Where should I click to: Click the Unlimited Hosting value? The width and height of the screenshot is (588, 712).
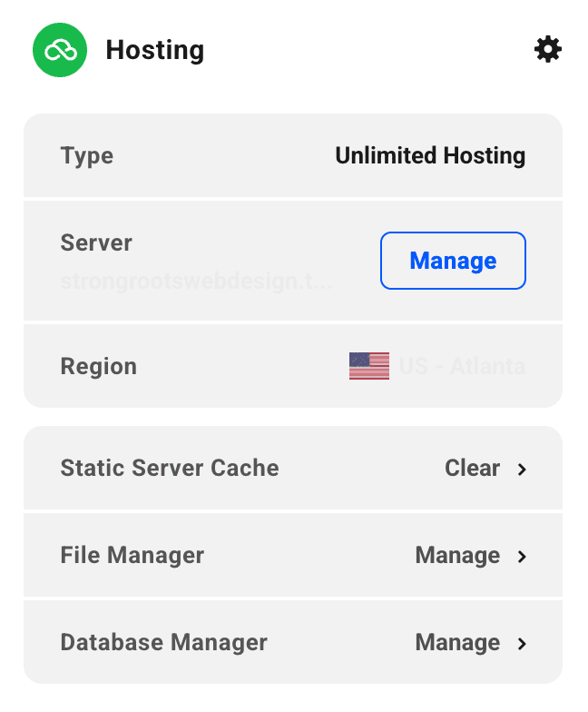(430, 155)
